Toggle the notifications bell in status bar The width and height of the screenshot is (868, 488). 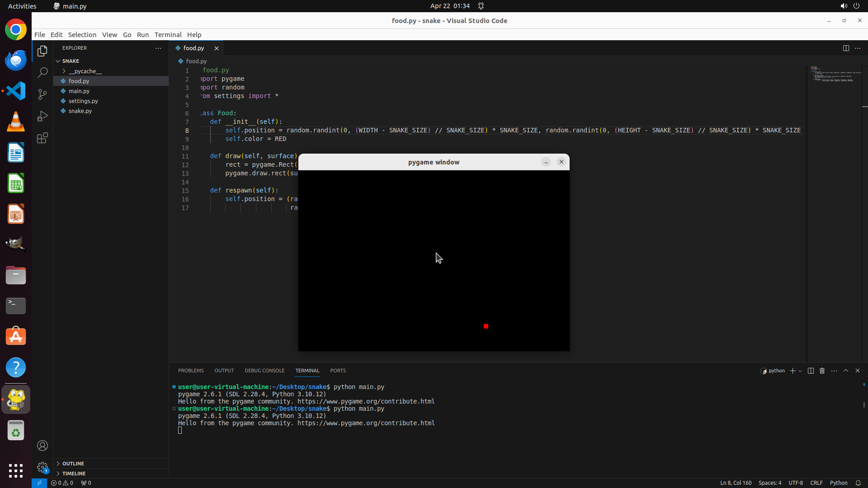[x=858, y=483]
